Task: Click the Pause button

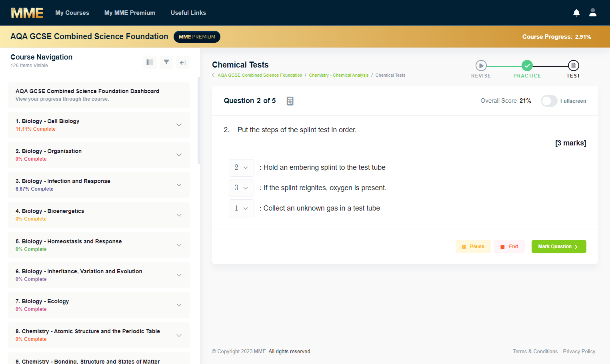Action: coord(473,247)
